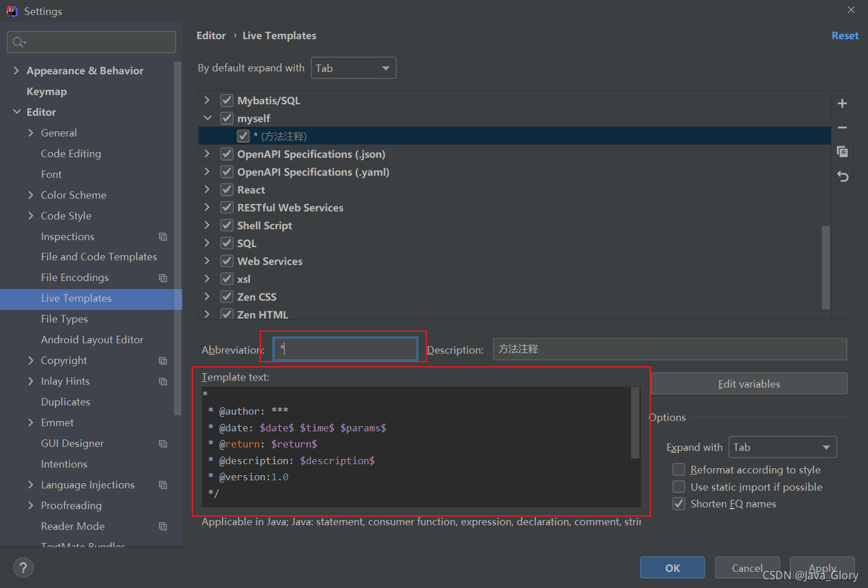Click the settings sidebar scrollbar

tap(177, 238)
